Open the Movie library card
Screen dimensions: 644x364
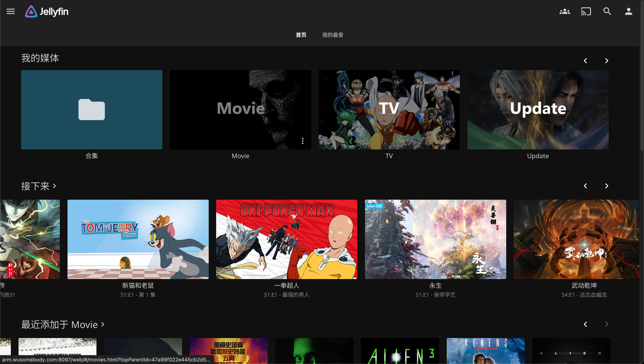tap(240, 110)
